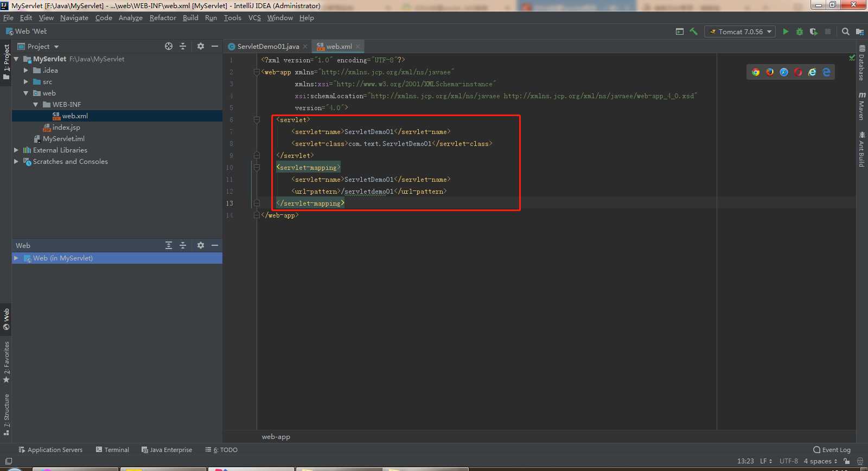
Task: Open Web panel settings gear
Action: [201, 245]
